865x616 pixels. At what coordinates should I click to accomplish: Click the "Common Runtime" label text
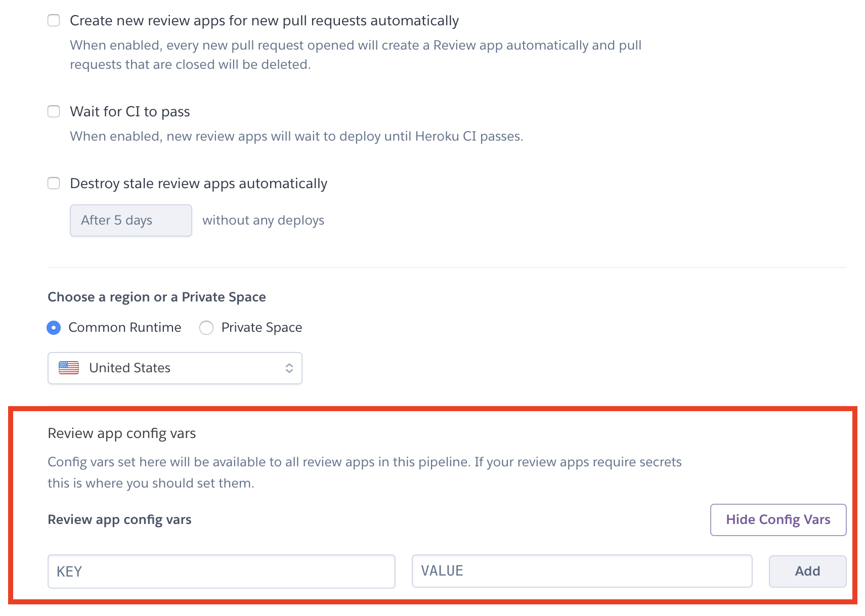pos(125,327)
